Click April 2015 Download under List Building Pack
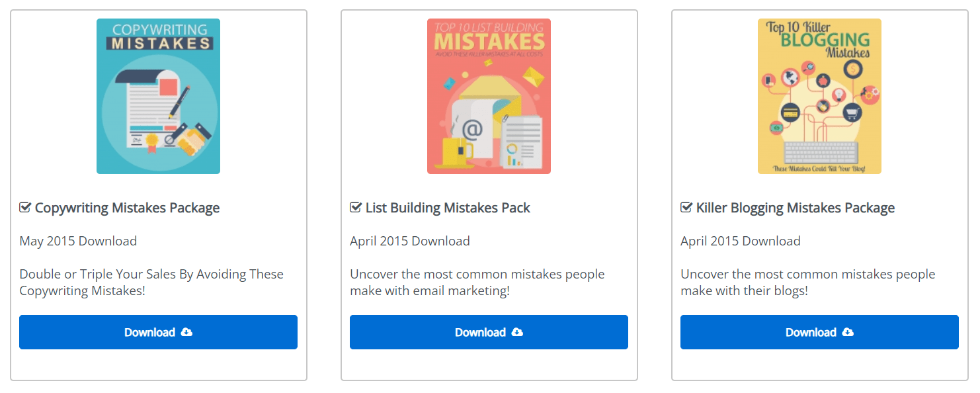Image resolution: width=980 pixels, height=393 pixels. [x=410, y=241]
